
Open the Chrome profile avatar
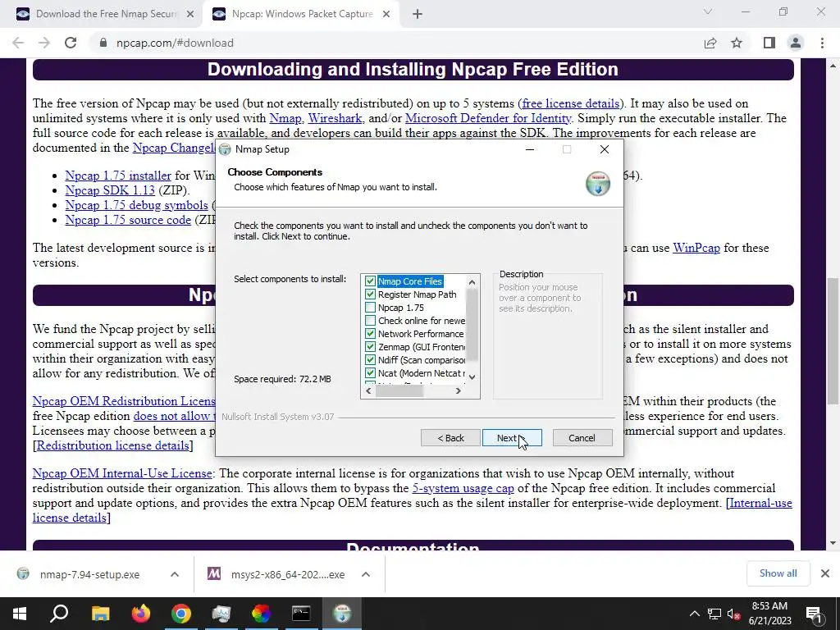pyautogui.click(x=796, y=43)
